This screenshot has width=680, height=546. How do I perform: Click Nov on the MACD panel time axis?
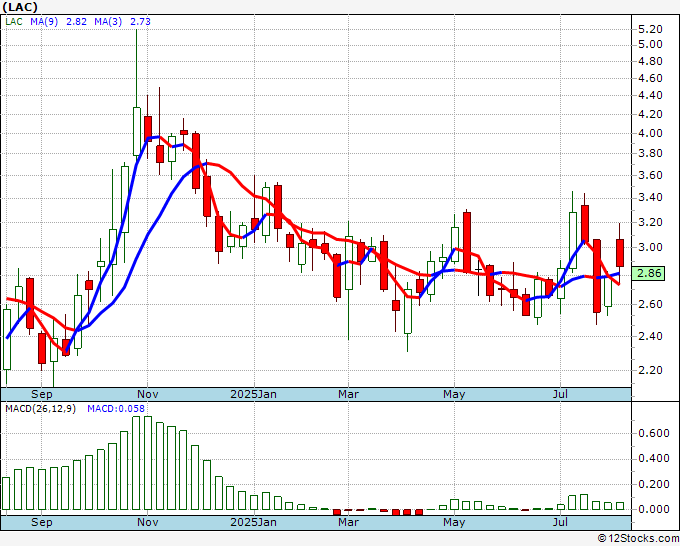point(147,522)
